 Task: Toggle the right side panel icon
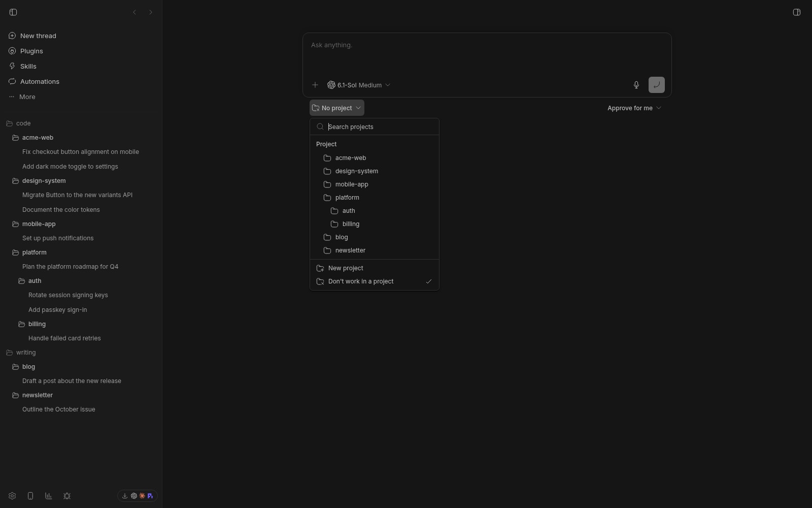797,12
